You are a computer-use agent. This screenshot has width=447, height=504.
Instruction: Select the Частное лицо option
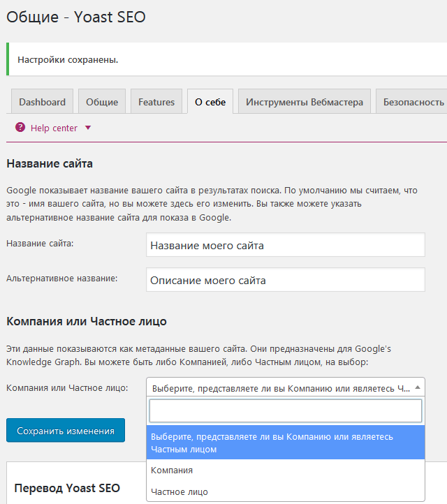pyautogui.click(x=286, y=491)
